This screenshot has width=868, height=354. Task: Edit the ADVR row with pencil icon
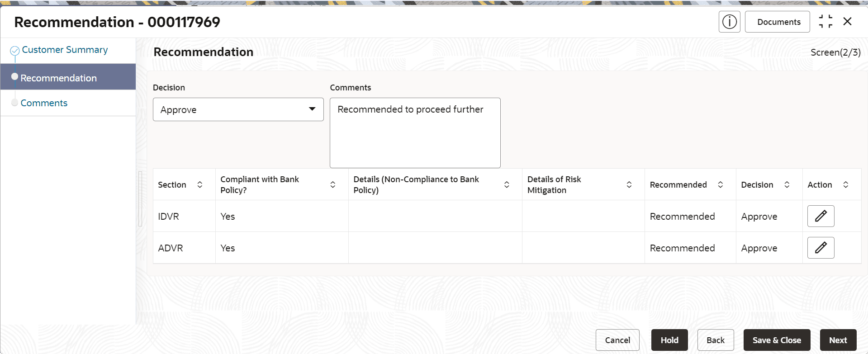click(x=821, y=248)
